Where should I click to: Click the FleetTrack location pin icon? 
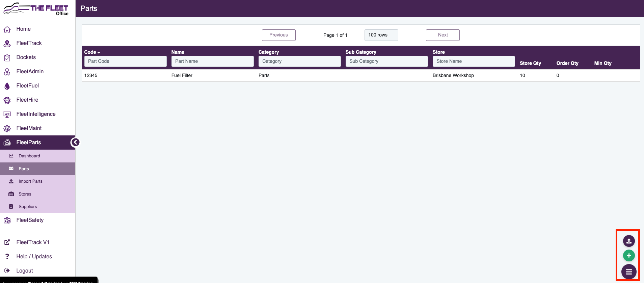7,43
